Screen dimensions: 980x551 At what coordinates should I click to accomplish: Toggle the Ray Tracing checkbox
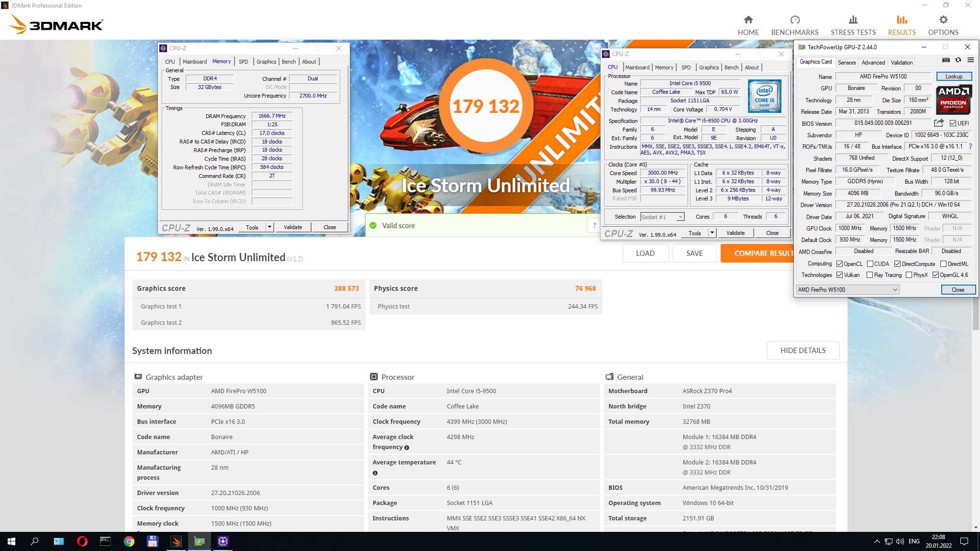(x=870, y=275)
